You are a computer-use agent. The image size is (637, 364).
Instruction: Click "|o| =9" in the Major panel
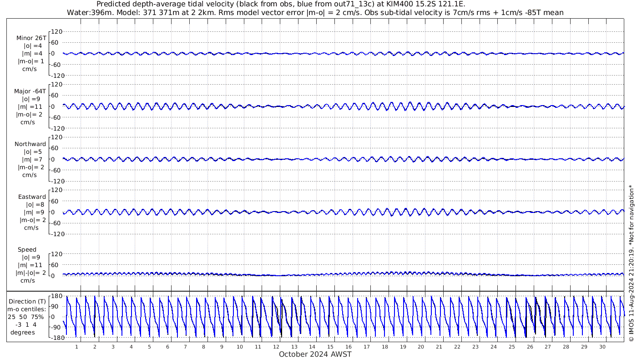click(32, 99)
